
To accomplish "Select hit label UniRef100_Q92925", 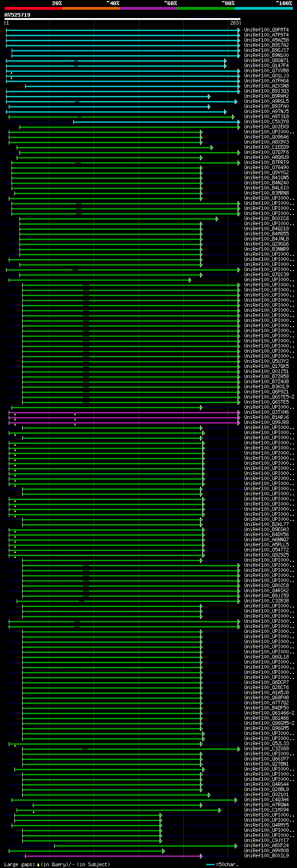I will click(266, 555).
